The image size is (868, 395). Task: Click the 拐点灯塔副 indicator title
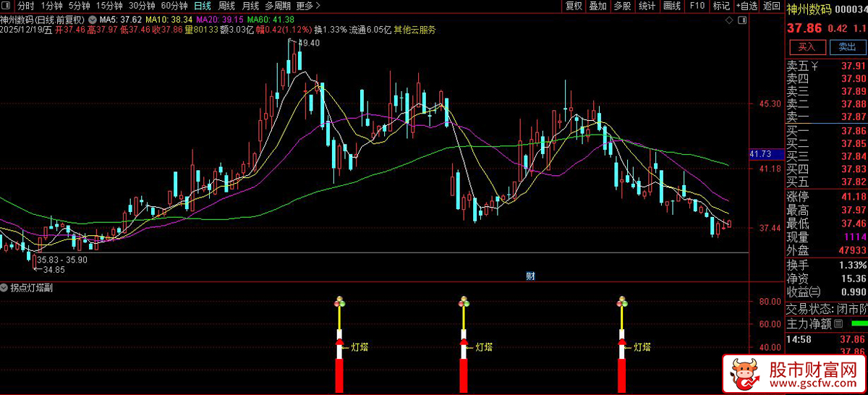coord(30,288)
